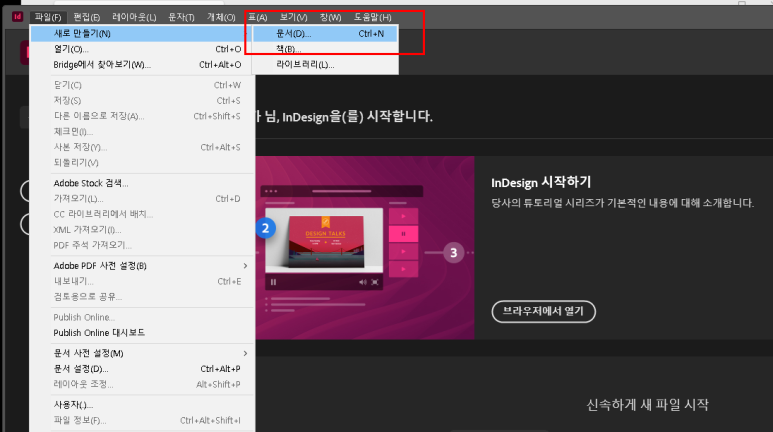Select 체크인(I)... menu entry
This screenshot has width=773, height=432.
pos(142,132)
